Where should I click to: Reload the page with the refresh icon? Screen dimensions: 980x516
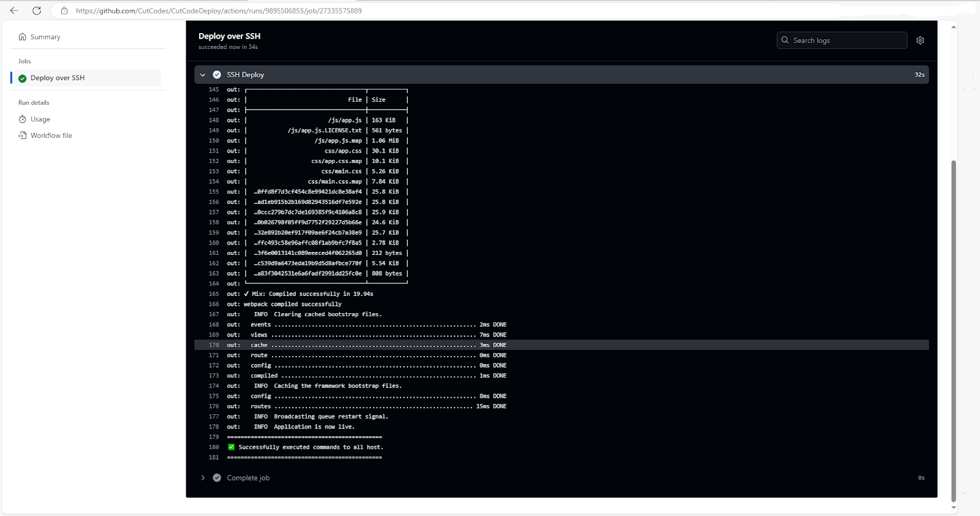37,10
